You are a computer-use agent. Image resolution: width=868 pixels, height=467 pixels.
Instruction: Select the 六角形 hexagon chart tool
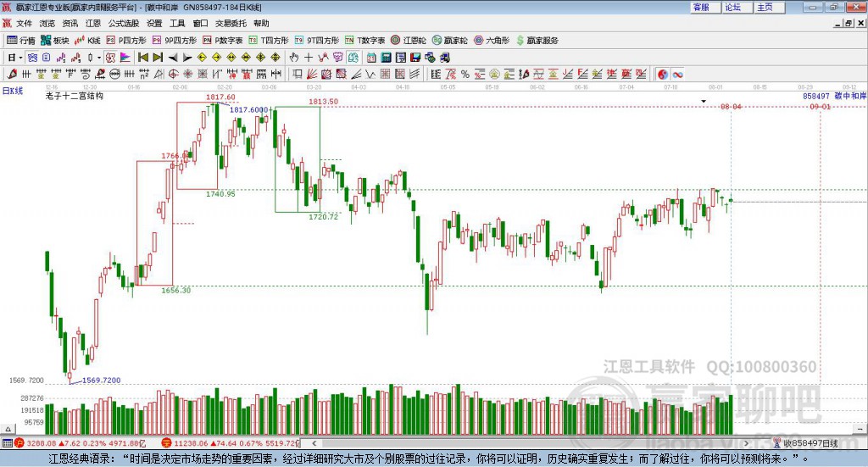click(492, 41)
